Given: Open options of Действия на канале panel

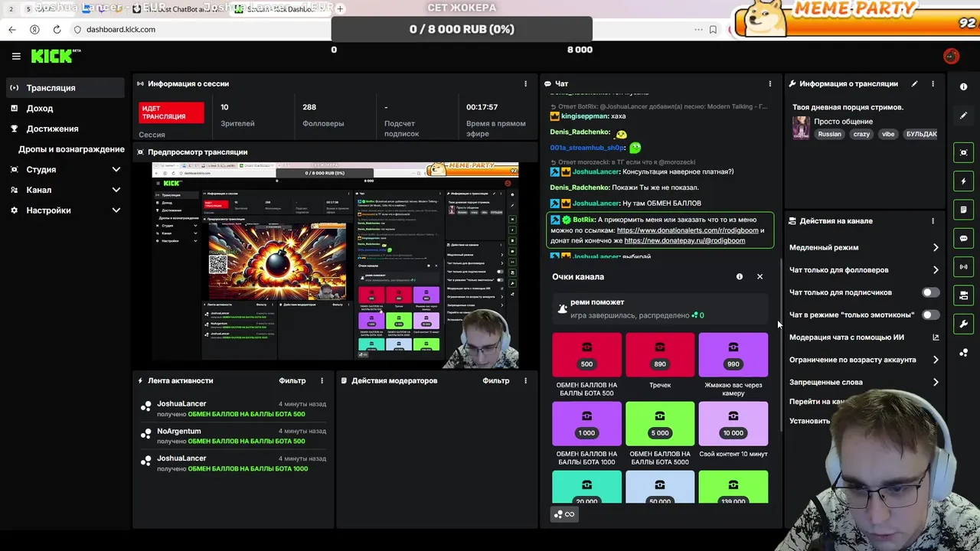Looking at the screenshot, I should click(933, 220).
